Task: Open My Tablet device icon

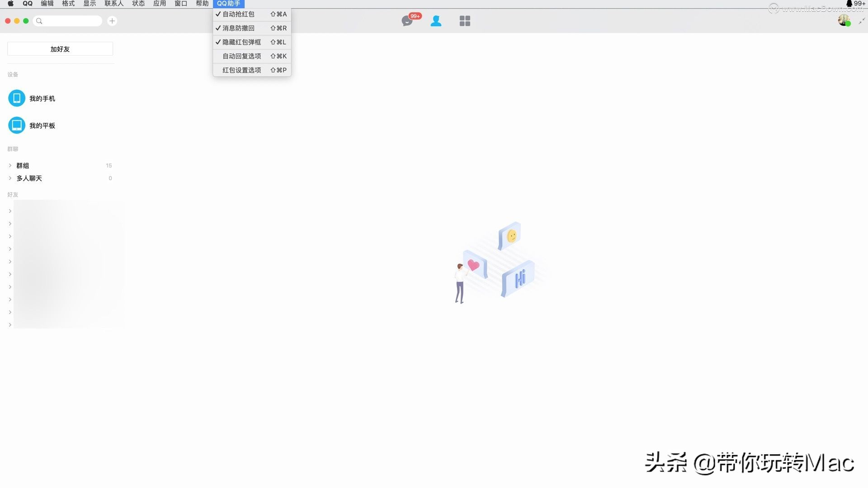Action: tap(17, 125)
